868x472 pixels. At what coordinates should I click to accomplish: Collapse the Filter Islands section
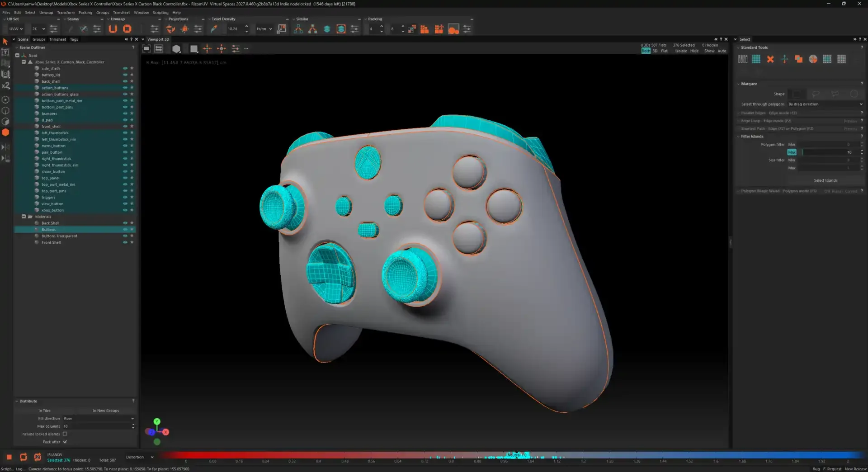coord(738,137)
